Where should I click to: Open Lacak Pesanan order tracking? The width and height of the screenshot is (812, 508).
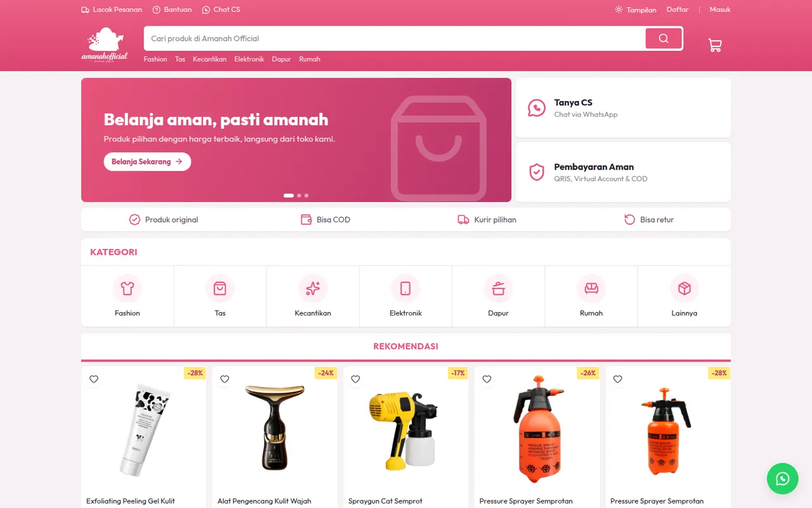(112, 10)
